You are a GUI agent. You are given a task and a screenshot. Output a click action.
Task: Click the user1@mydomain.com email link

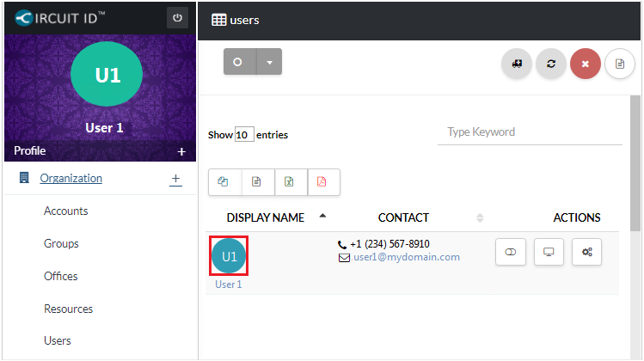(407, 257)
